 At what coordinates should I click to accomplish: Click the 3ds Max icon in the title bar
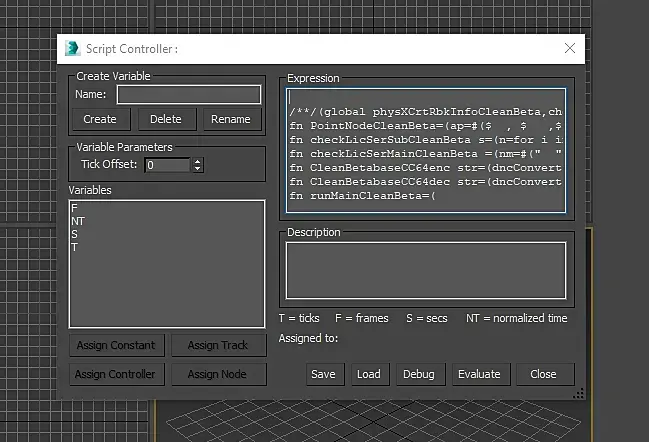click(72, 48)
